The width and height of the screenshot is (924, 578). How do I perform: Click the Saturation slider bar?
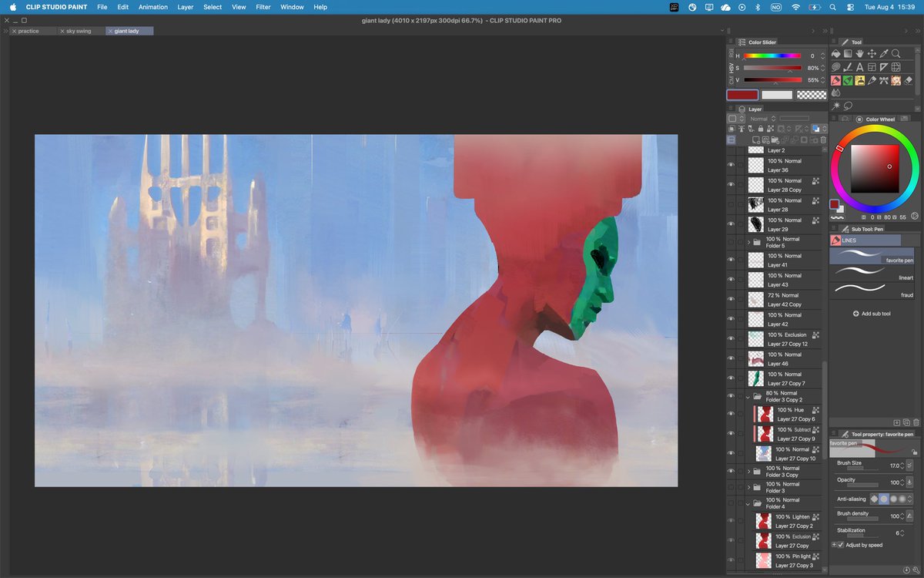772,69
